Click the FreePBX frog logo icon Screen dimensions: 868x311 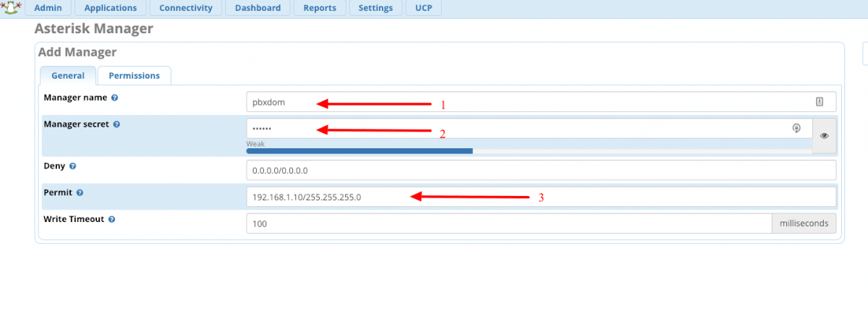(x=9, y=8)
